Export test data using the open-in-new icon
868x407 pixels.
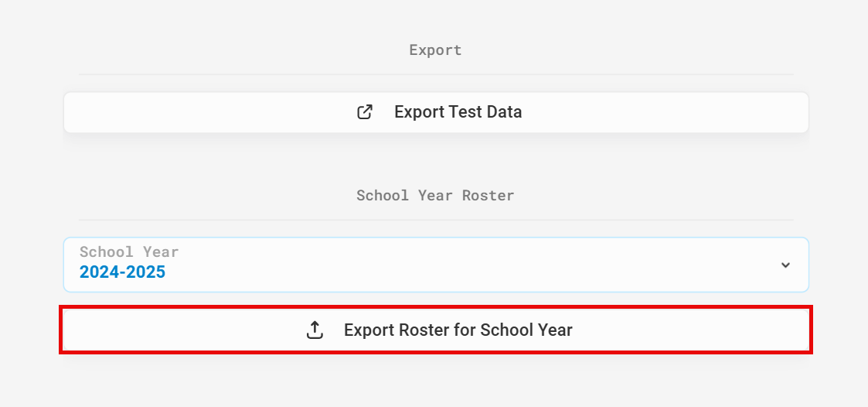click(365, 112)
